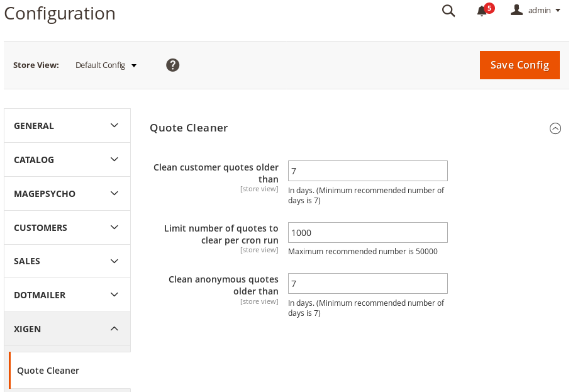Collapse the XIGEN configuration section
This screenshot has height=392, width=573.
pos(67,328)
